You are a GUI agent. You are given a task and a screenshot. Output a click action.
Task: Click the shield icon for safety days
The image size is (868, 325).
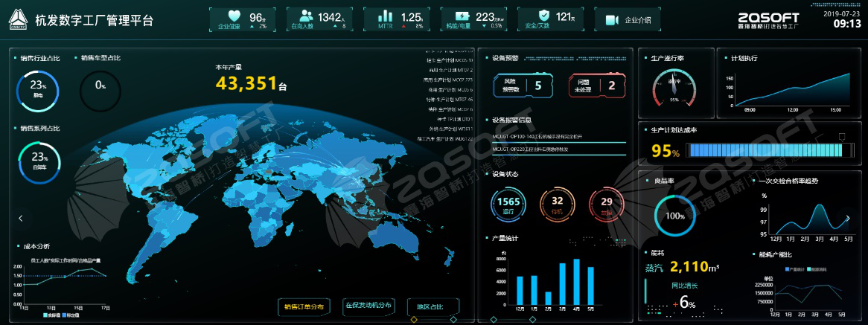(x=543, y=16)
